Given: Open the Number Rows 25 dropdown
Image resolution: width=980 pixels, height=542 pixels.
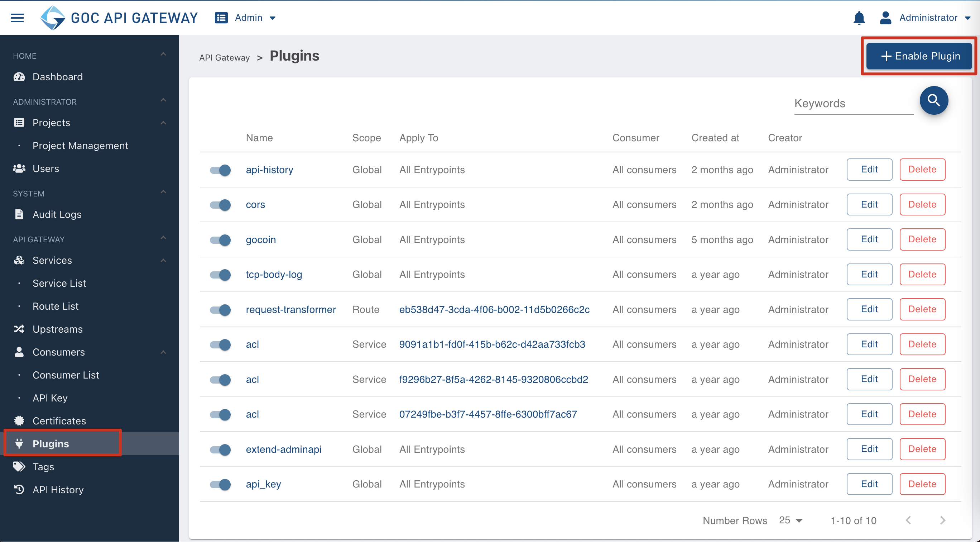Looking at the screenshot, I should (x=791, y=520).
